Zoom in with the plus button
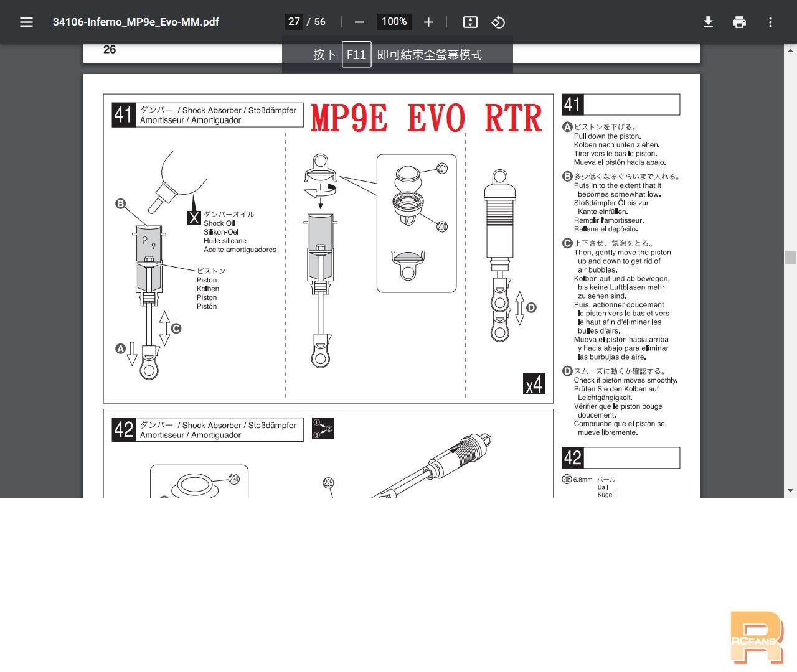Screen dimensions: 797x672 tap(428, 22)
